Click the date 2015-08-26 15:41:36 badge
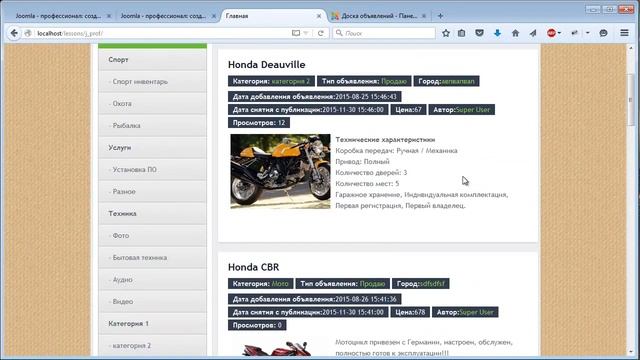The height and width of the screenshot is (360, 640). coord(314,299)
